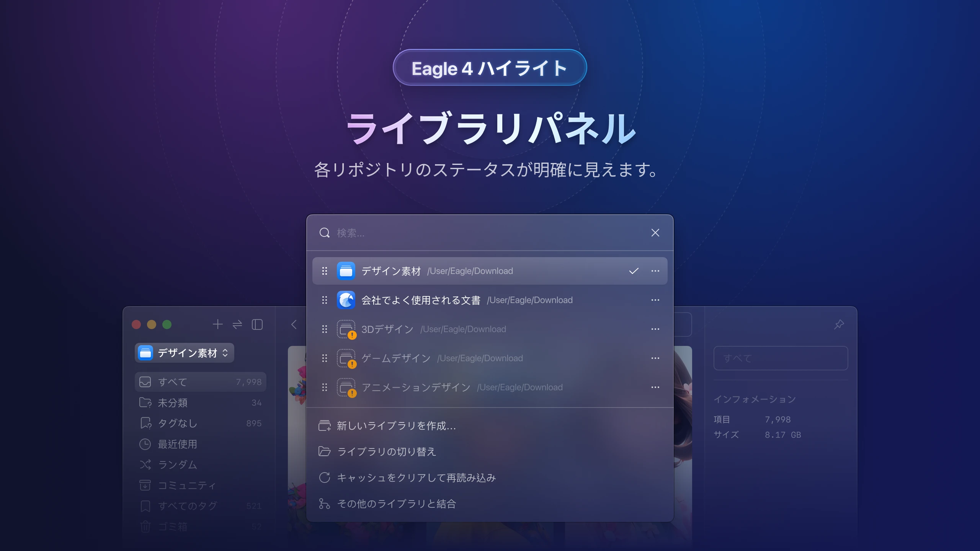
Task: Click drag handle of アニメーションデザイン row
Action: pyautogui.click(x=325, y=387)
